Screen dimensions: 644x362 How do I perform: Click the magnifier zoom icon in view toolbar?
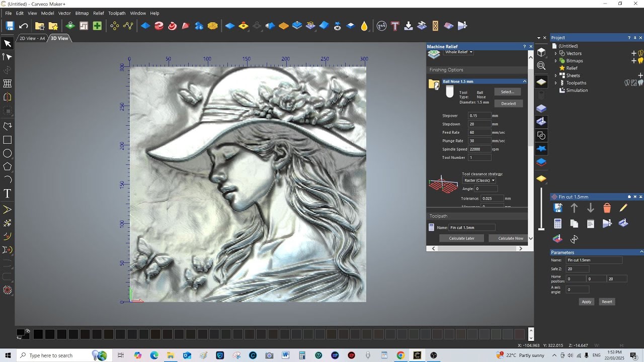click(541, 66)
